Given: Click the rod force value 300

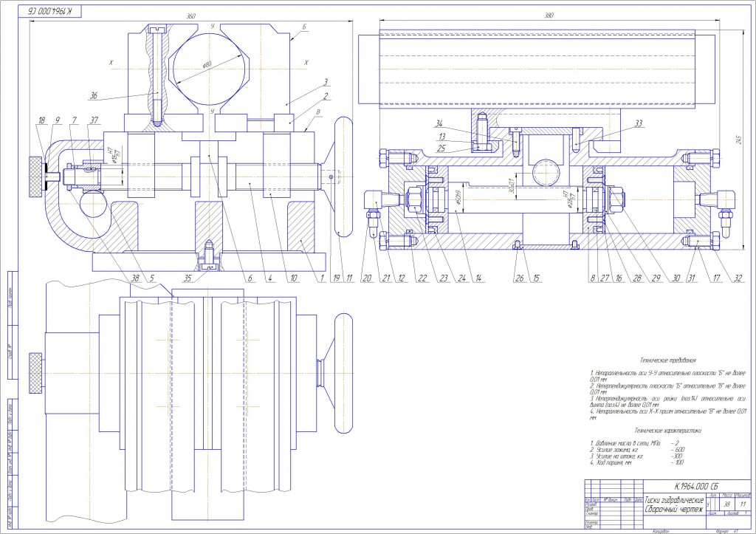Looking at the screenshot, I should (676, 456).
